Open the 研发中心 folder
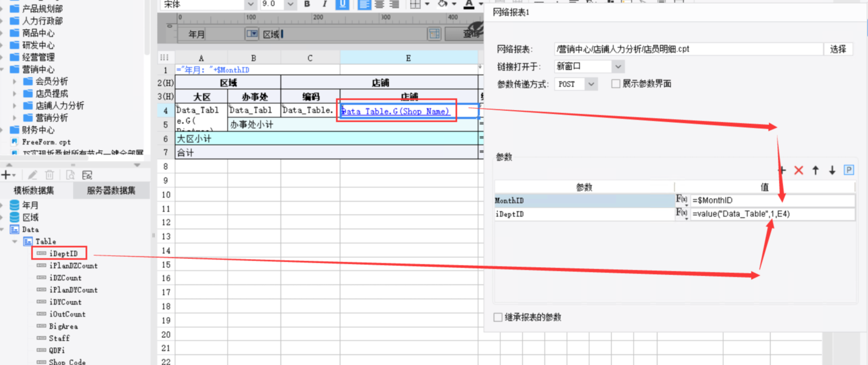 point(38,45)
